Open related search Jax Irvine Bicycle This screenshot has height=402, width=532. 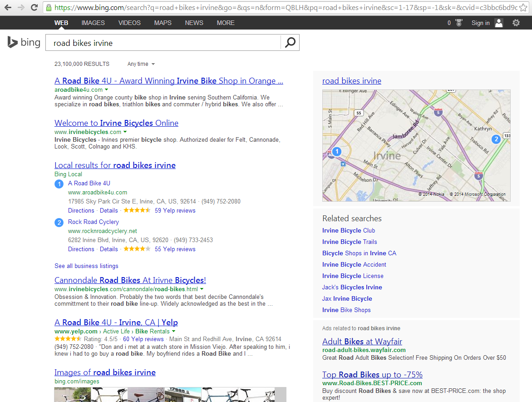click(347, 298)
